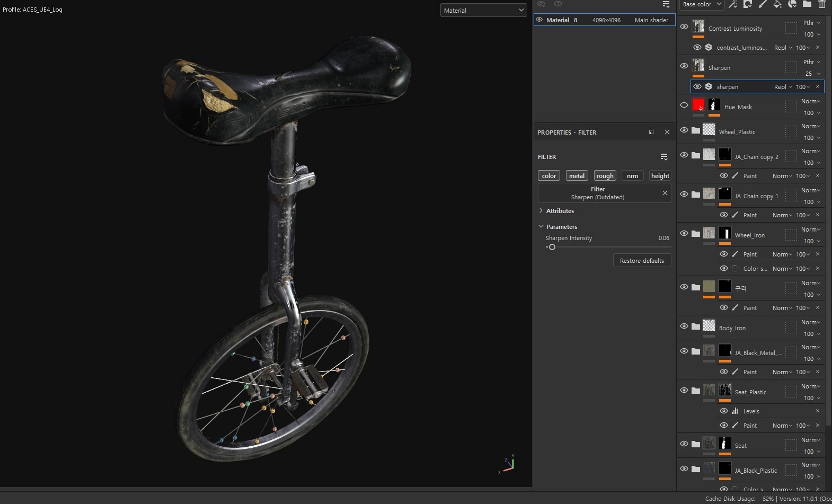Click the add mask icon in layer toolbar

coord(748,4)
